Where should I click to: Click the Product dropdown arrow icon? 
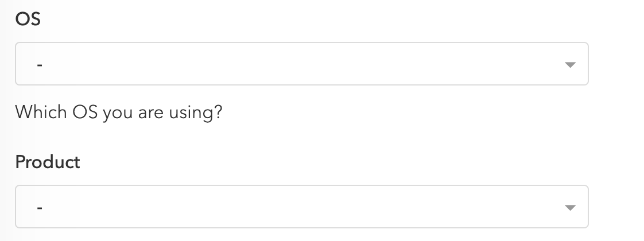tap(570, 208)
